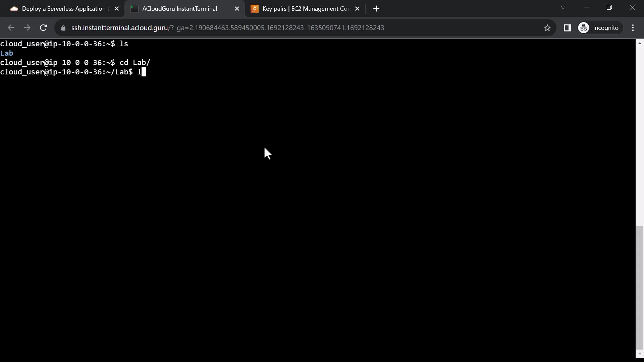Open the side panel icon
The height and width of the screenshot is (362, 644).
click(x=567, y=28)
